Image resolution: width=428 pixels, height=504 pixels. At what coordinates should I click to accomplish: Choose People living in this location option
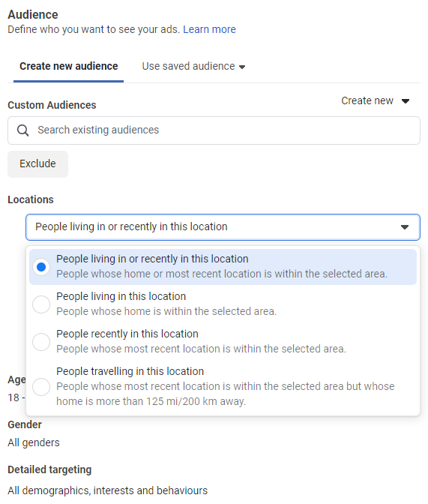[x=223, y=304]
